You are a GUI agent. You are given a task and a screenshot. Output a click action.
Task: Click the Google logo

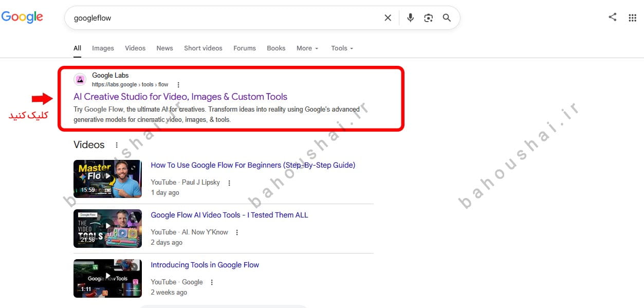point(22,17)
